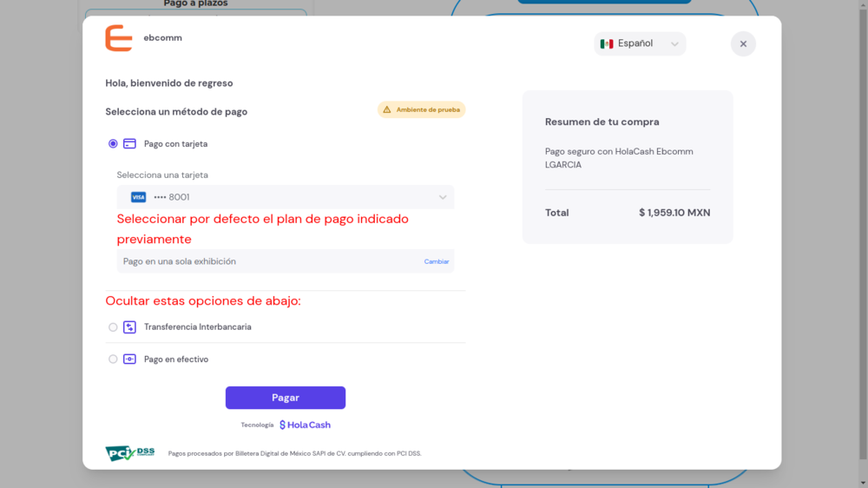
Task: Click the Mexican flag icon
Action: click(x=607, y=43)
